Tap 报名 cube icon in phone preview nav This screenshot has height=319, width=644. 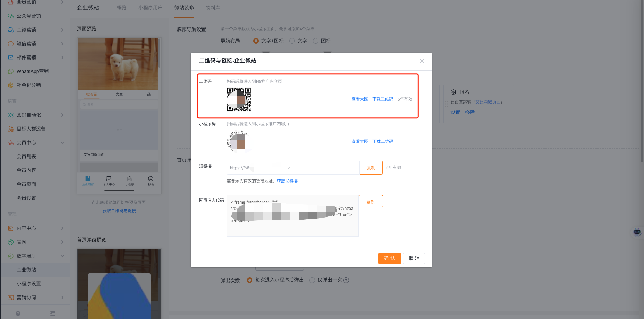tap(151, 179)
